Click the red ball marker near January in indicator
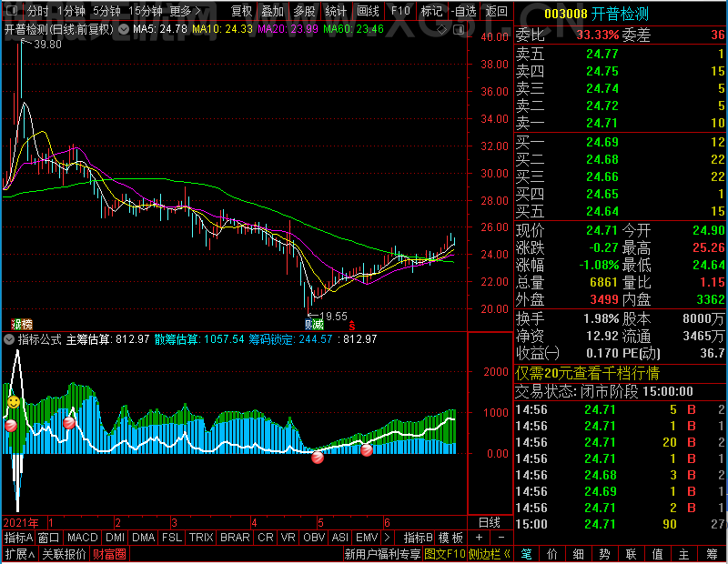Viewport: 728px width, 564px height. pyautogui.click(x=69, y=422)
